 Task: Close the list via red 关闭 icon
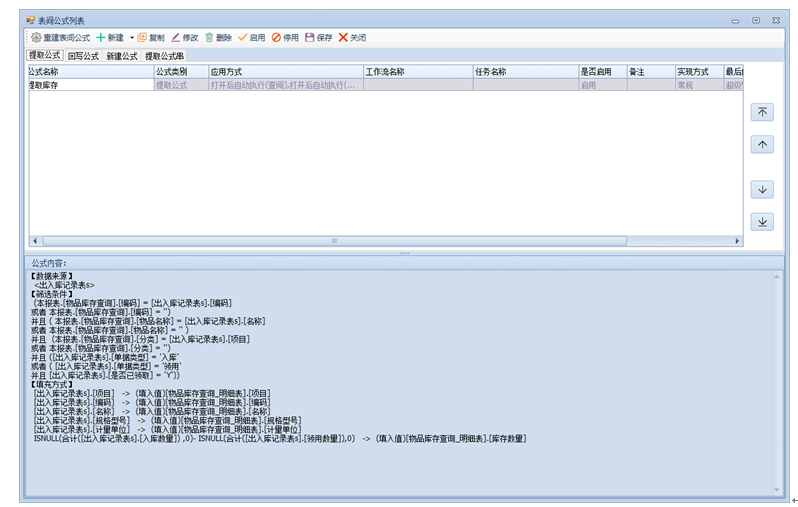coord(343,38)
